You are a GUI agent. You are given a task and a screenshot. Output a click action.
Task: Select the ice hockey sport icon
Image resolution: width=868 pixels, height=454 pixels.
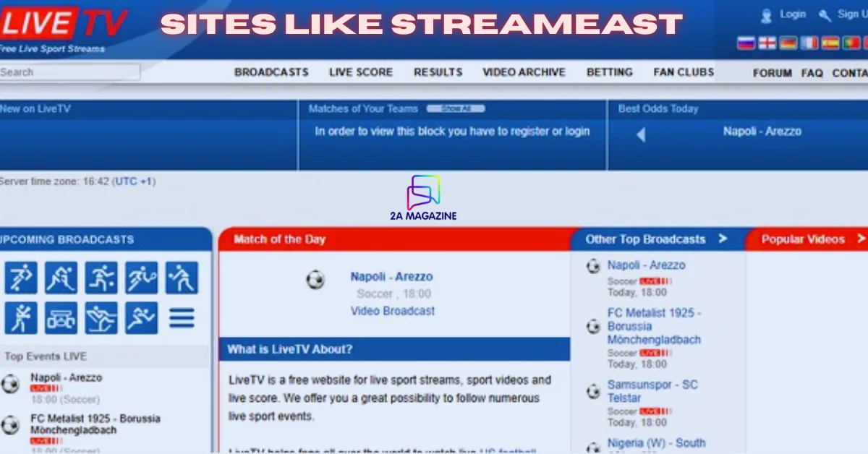point(61,278)
